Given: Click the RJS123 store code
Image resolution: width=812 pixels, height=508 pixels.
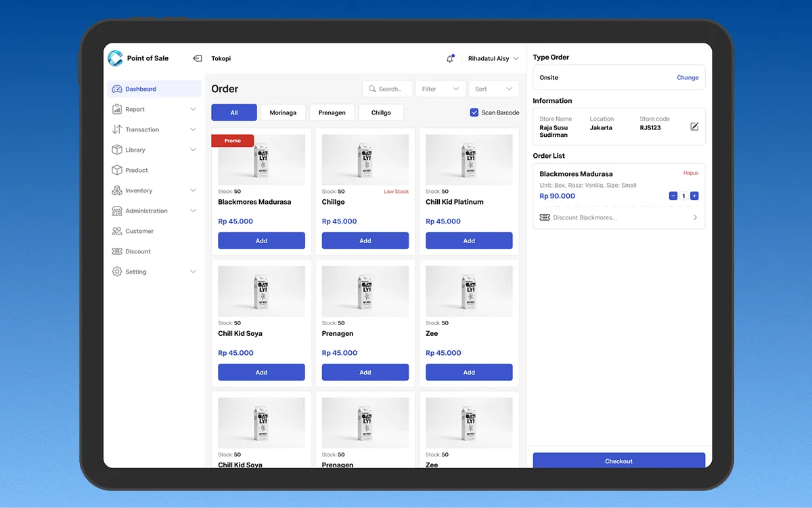Looking at the screenshot, I should [650, 127].
